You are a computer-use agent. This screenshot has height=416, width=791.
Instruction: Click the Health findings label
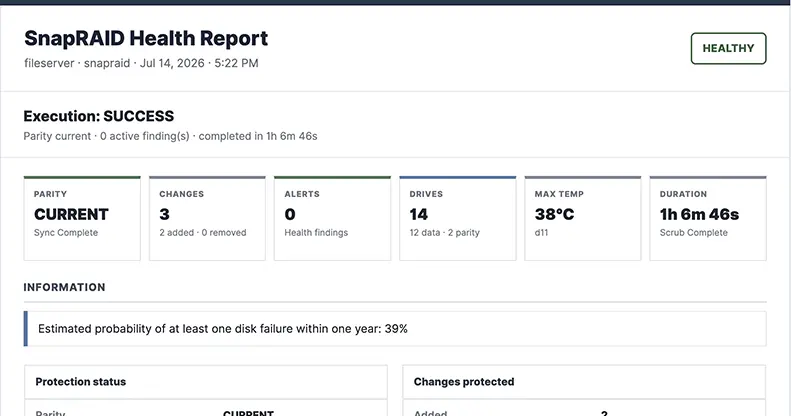coord(316,232)
